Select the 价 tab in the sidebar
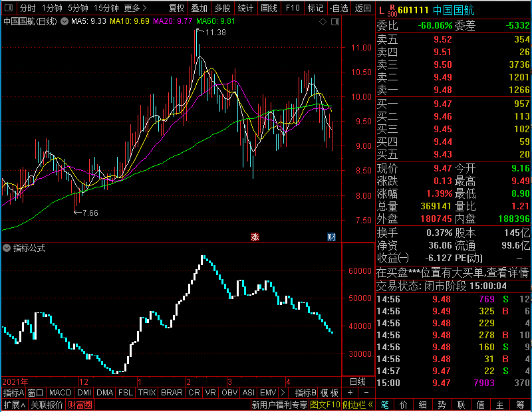532x412 pixels. point(404,405)
